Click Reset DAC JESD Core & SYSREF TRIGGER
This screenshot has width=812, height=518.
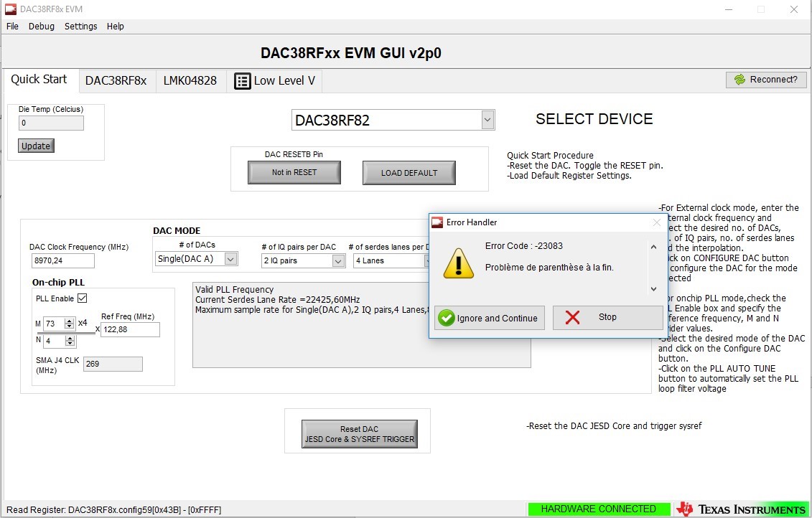[x=360, y=434]
